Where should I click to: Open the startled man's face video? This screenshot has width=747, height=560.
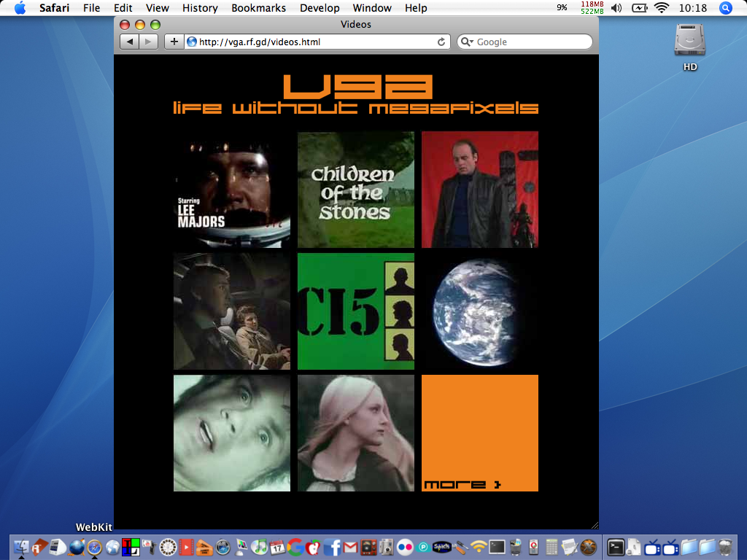(232, 433)
